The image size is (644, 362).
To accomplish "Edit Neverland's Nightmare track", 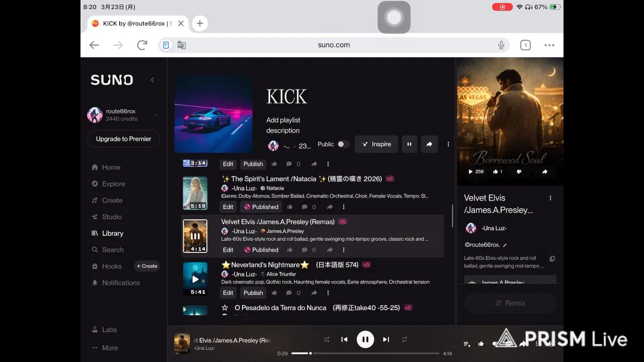I will click(228, 293).
